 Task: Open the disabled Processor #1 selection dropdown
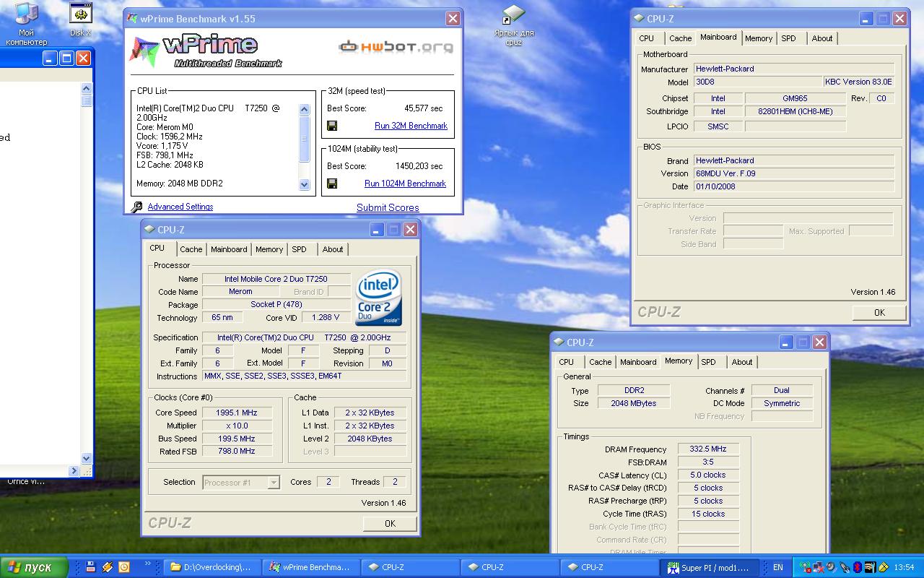tap(241, 483)
